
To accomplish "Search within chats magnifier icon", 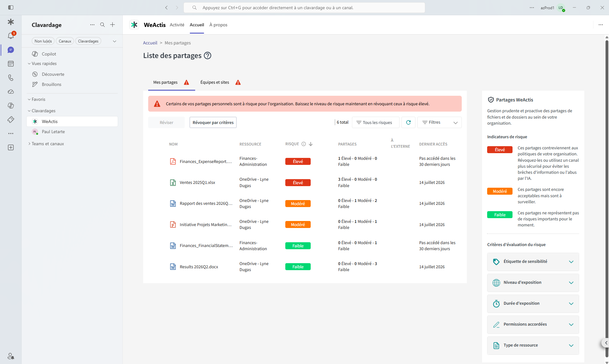I will tap(103, 25).
